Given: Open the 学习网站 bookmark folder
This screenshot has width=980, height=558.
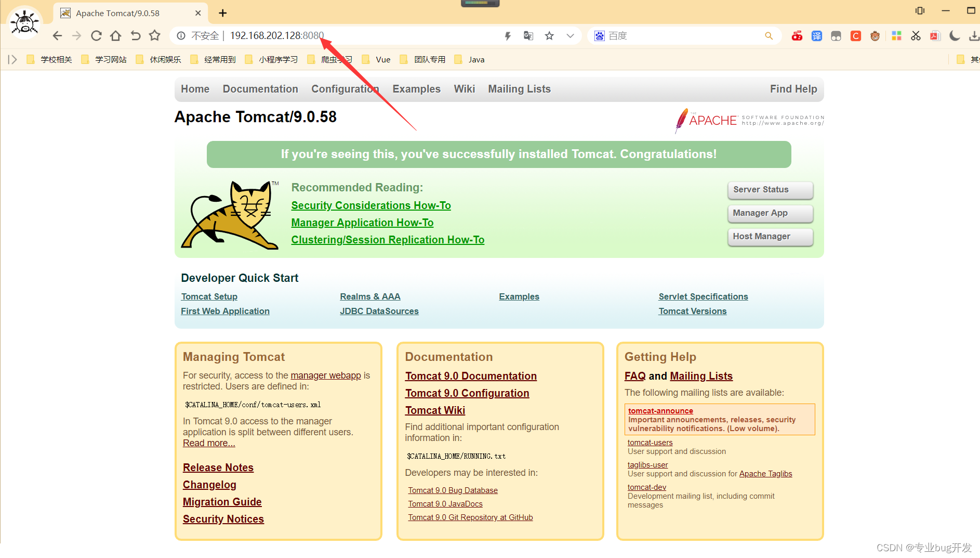Looking at the screenshot, I should click(x=104, y=59).
